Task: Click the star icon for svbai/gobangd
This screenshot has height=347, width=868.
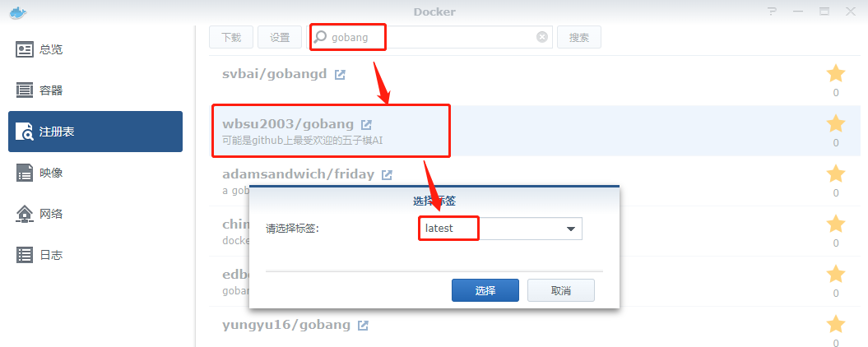Action: pos(835,74)
